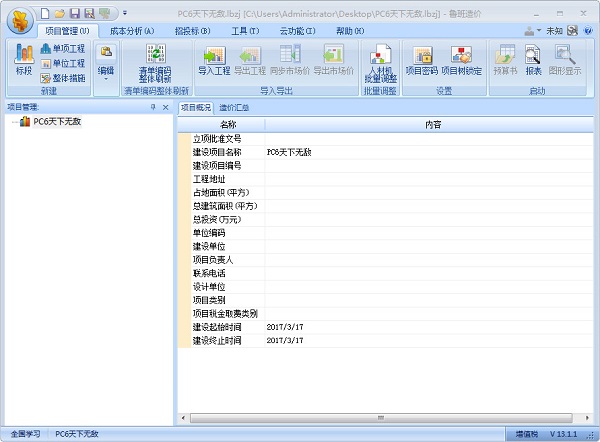Select the 单位编码 row label
600x442 pixels.
pos(209,233)
